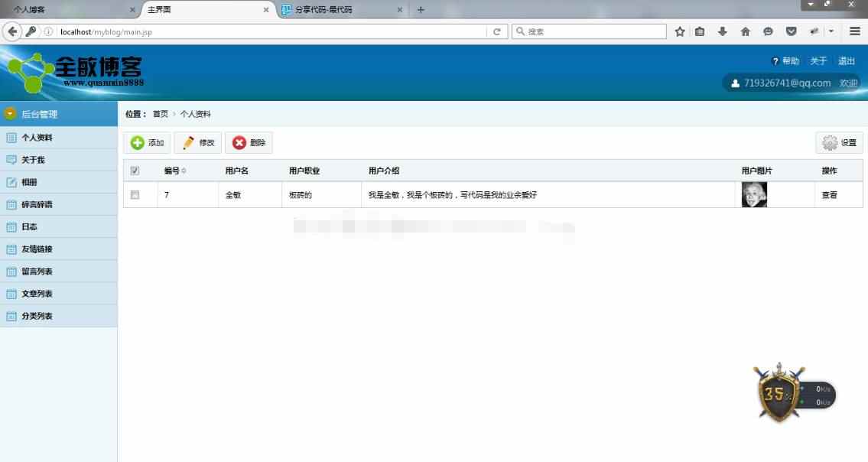
Task: Open the Pocket shield icon
Action: click(x=791, y=31)
